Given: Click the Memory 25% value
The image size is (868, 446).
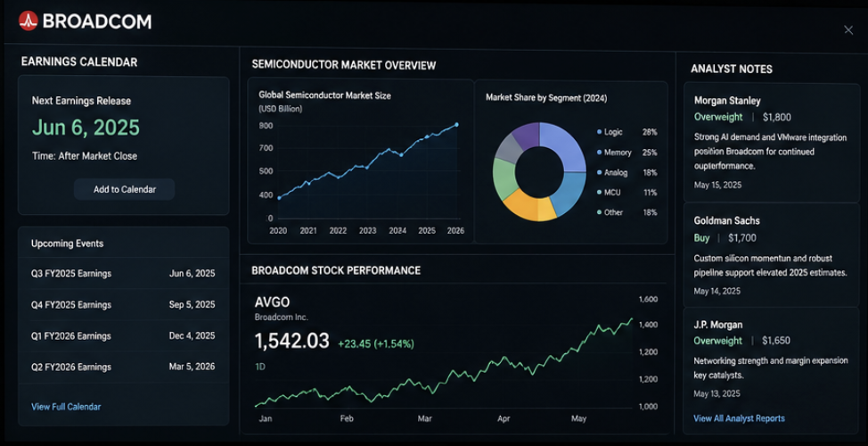Looking at the screenshot, I should (x=650, y=153).
